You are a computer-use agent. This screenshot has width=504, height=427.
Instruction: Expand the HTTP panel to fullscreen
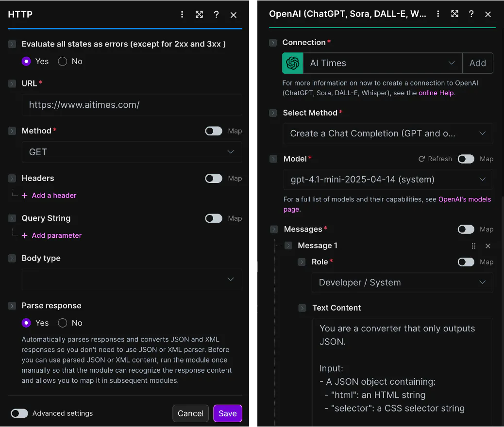[199, 15]
